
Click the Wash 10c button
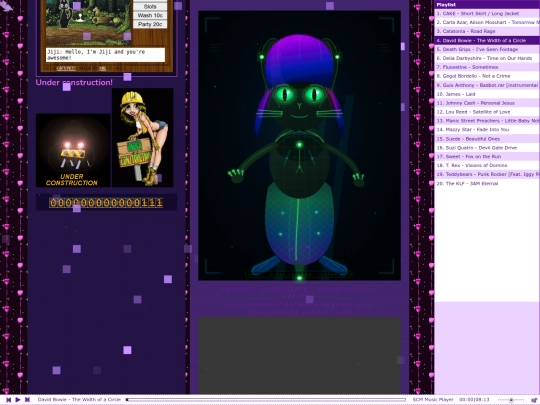pos(150,15)
